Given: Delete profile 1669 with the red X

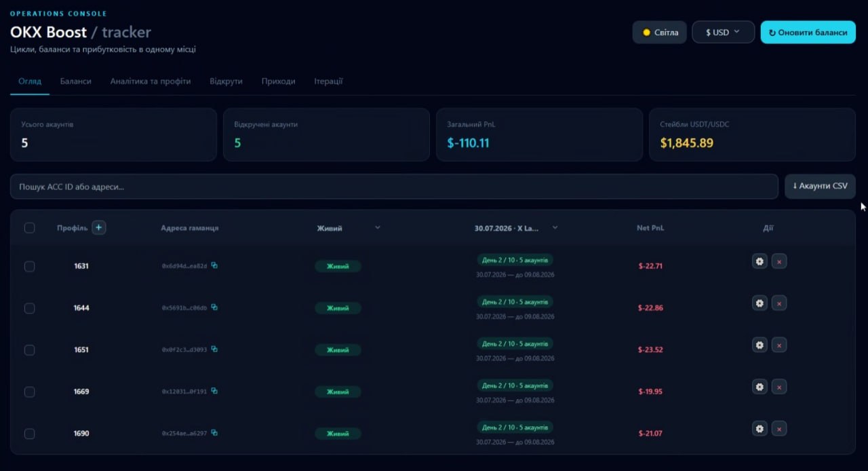Looking at the screenshot, I should [779, 387].
